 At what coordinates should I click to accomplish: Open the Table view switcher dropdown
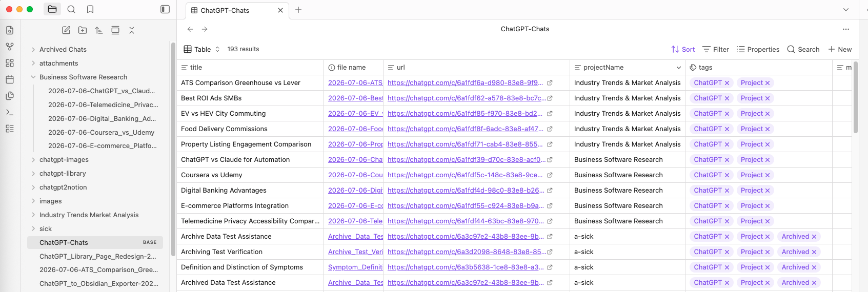[201, 49]
